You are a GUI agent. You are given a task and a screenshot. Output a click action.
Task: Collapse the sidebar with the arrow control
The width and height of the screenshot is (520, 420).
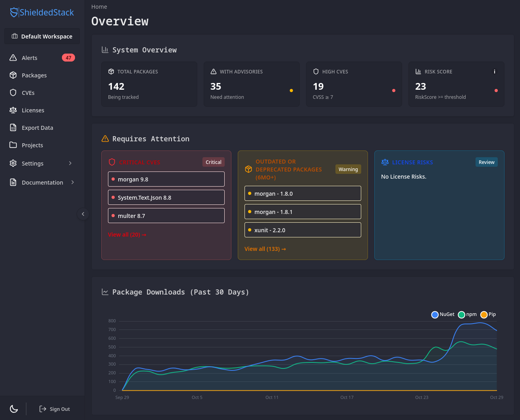(x=83, y=214)
